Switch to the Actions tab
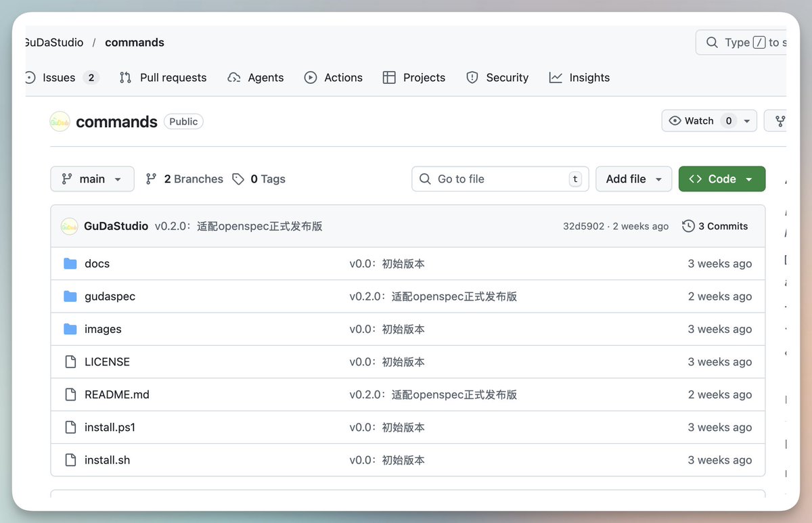Viewport: 812px width, 523px height. (x=334, y=78)
